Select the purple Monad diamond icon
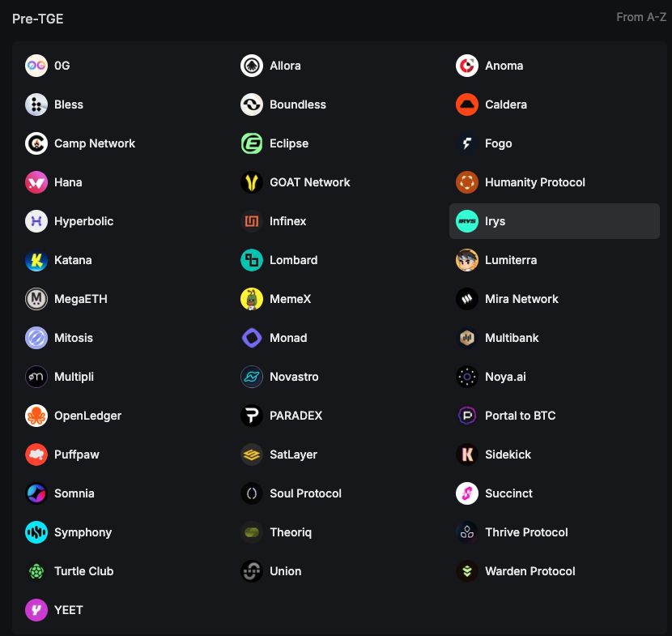This screenshot has height=636, width=672. tap(252, 338)
